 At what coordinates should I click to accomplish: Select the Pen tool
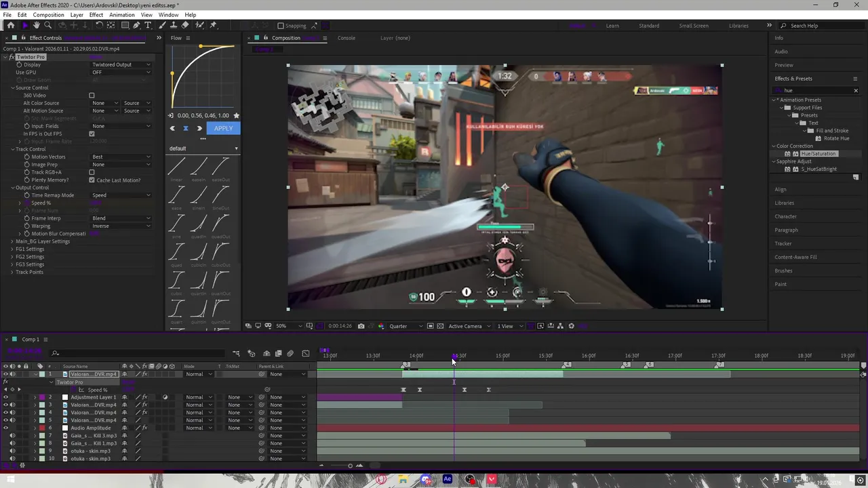pyautogui.click(x=136, y=26)
